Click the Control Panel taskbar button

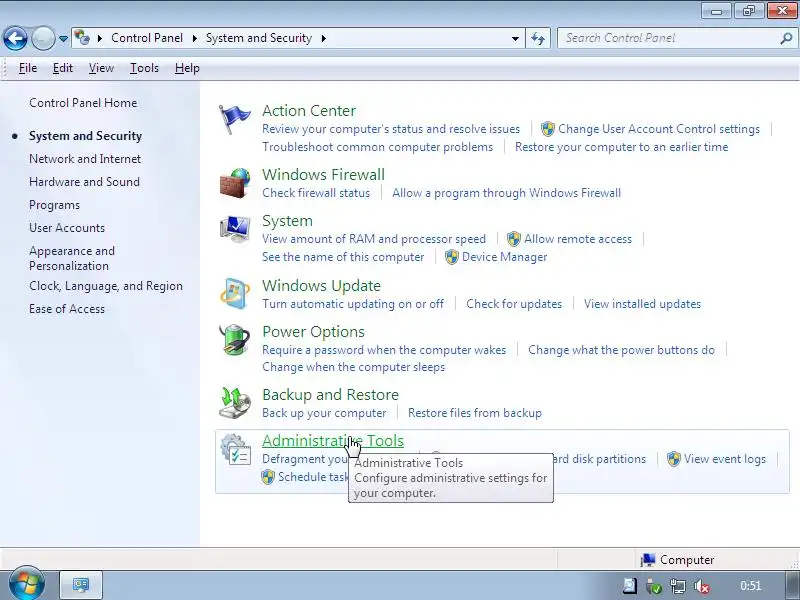point(81,585)
